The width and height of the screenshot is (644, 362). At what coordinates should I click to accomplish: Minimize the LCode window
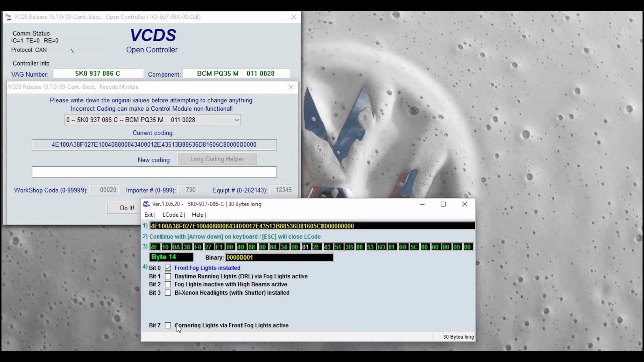coord(422,204)
